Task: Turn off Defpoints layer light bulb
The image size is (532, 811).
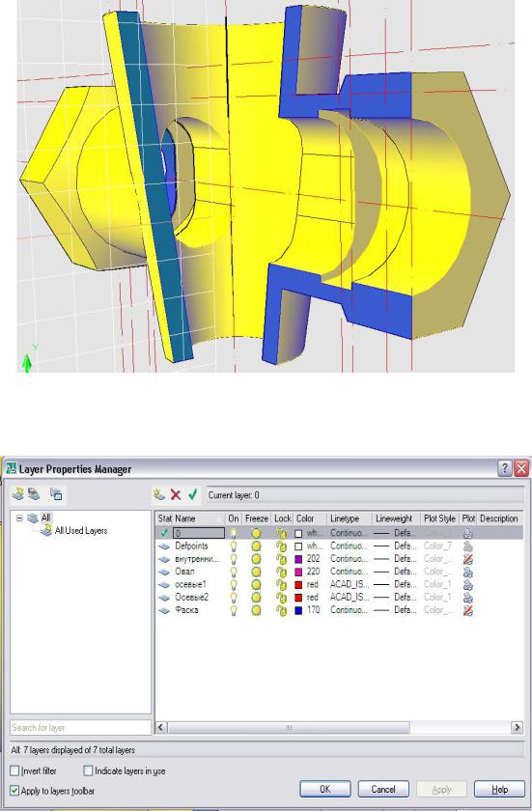Action: tap(234, 546)
